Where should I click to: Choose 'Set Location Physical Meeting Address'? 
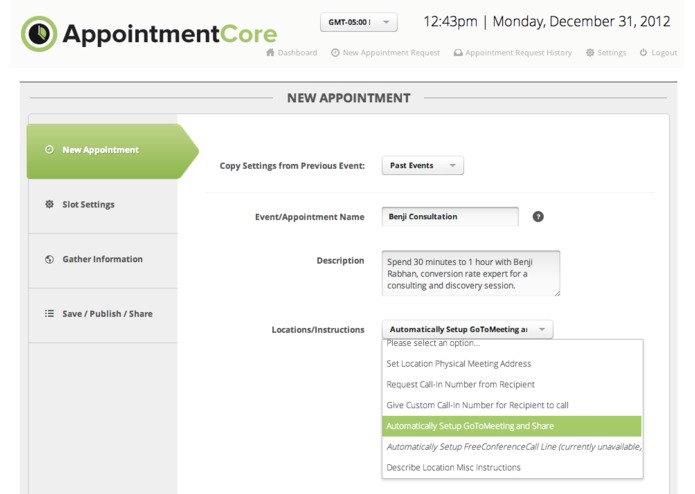coord(512,364)
